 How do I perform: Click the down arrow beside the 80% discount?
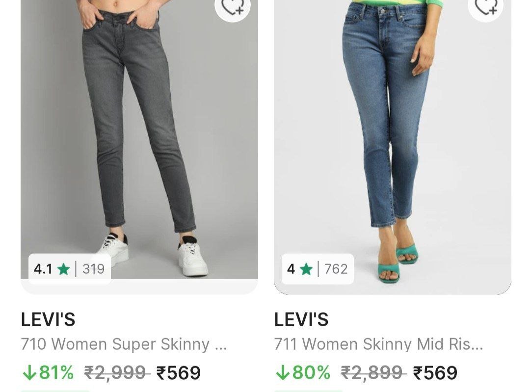284,372
